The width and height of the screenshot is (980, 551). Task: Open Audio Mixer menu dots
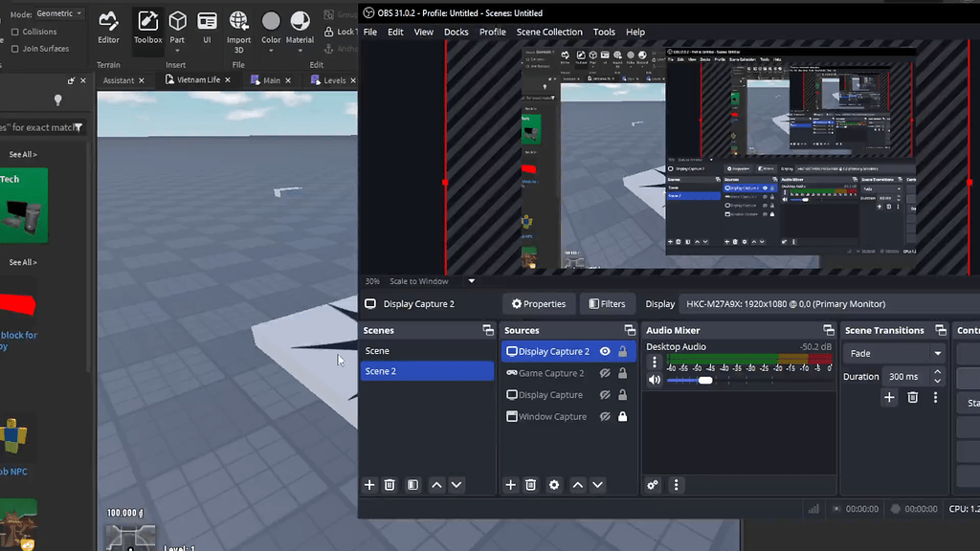tap(676, 485)
